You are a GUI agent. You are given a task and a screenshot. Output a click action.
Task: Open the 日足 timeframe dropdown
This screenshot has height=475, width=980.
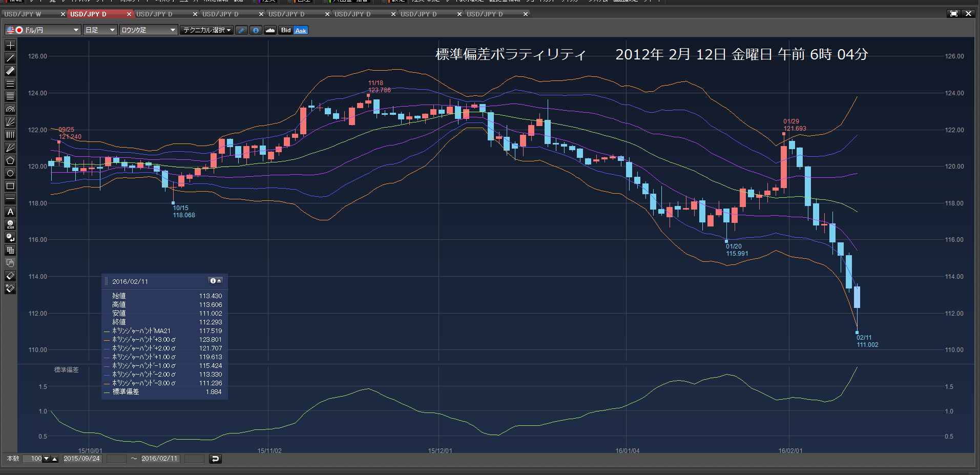click(100, 30)
